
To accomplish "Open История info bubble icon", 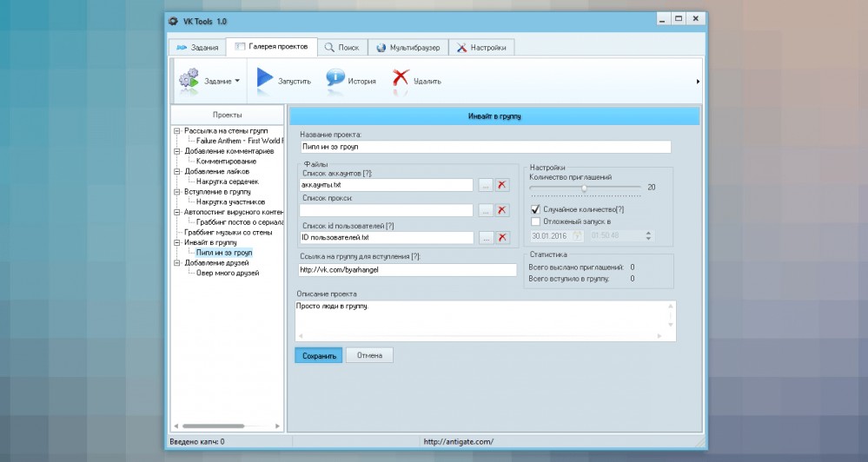I will pyautogui.click(x=335, y=79).
